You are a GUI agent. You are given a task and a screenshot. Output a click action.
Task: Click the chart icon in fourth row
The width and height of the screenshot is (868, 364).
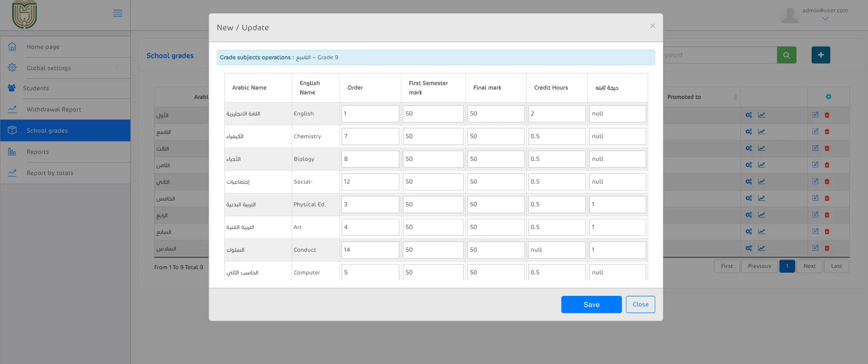(x=762, y=165)
